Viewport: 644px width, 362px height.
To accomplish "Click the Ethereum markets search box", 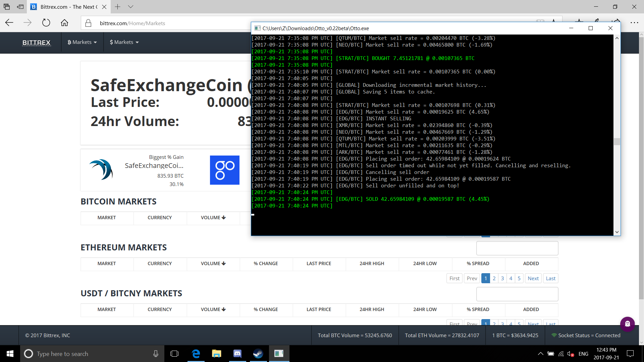I will (x=517, y=248).
